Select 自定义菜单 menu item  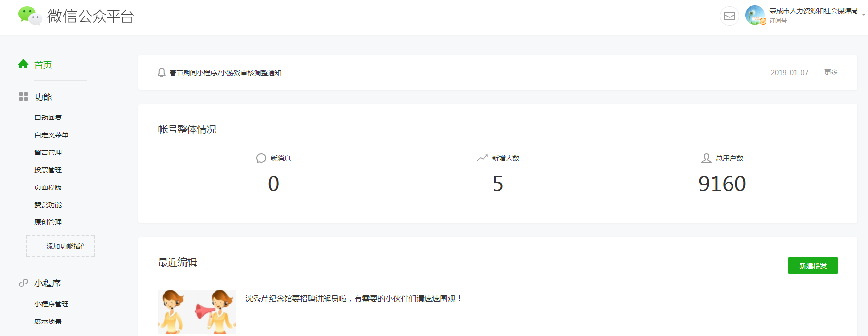[51, 135]
